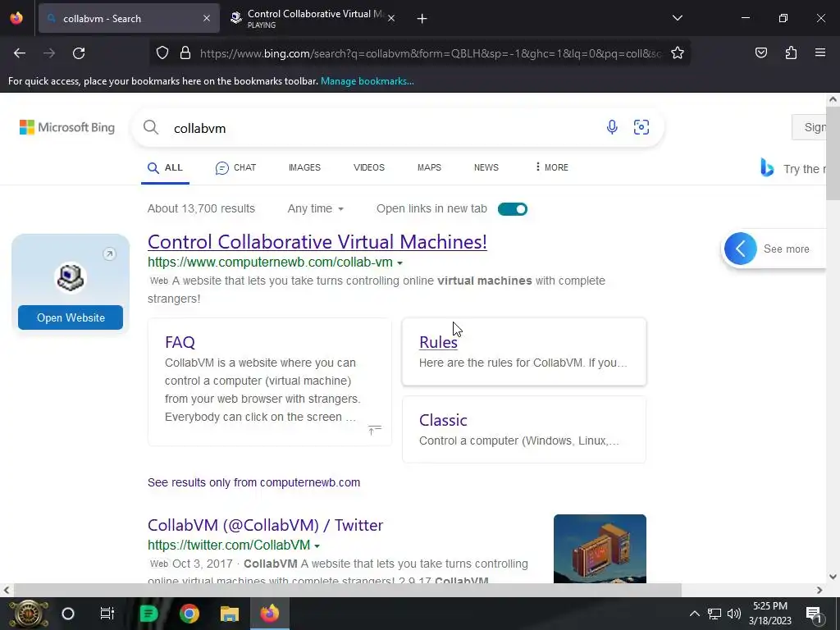
Task: Open the Firefox extensions puzzle icon
Action: pyautogui.click(x=791, y=52)
